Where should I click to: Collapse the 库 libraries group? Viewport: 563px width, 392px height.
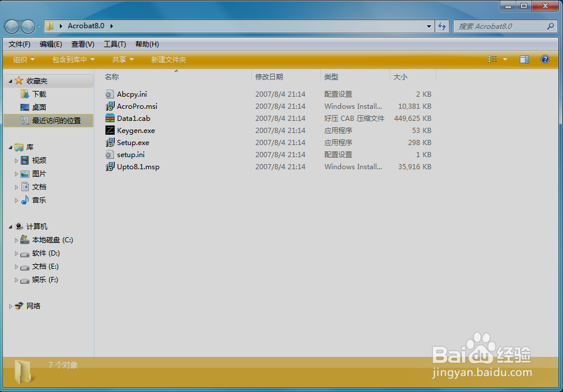(10, 147)
